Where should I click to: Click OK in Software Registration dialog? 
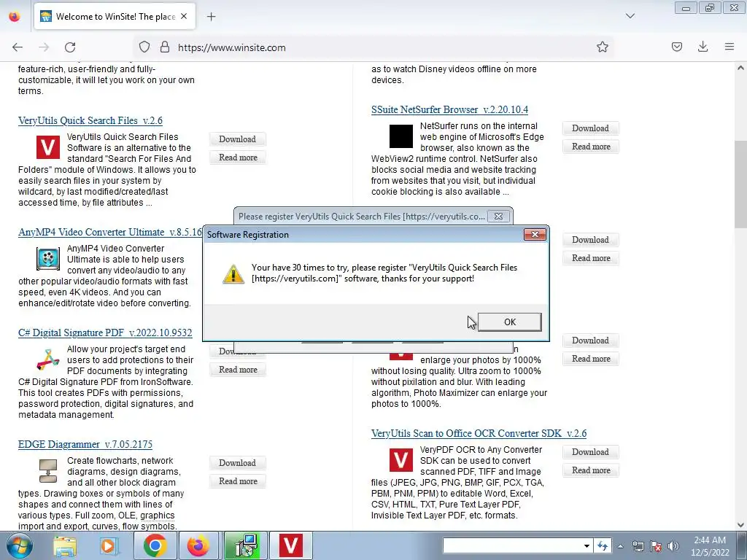coord(509,322)
